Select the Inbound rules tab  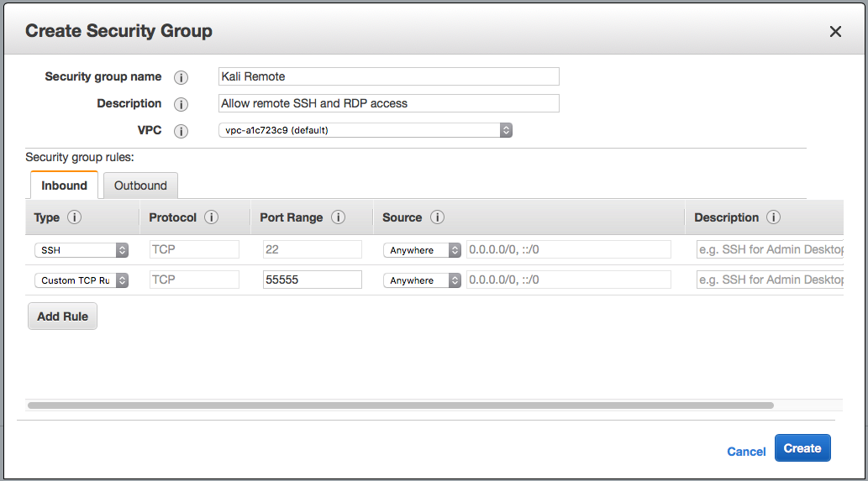pos(64,186)
